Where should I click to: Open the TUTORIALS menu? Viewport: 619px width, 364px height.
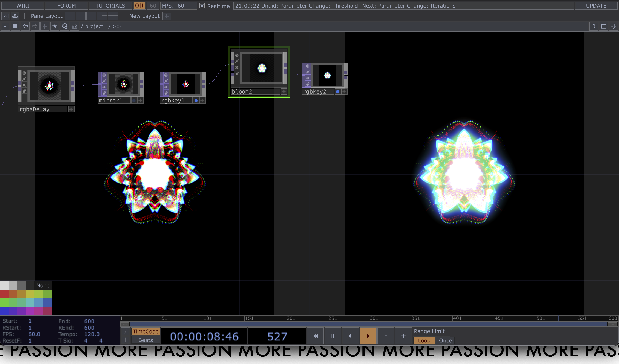click(x=110, y=5)
